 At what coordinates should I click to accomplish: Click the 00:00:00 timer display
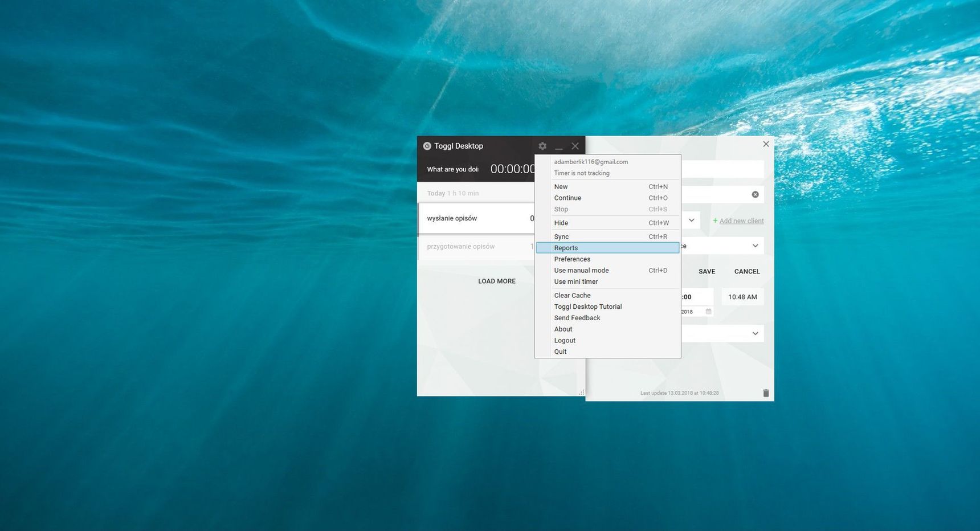[x=512, y=169]
